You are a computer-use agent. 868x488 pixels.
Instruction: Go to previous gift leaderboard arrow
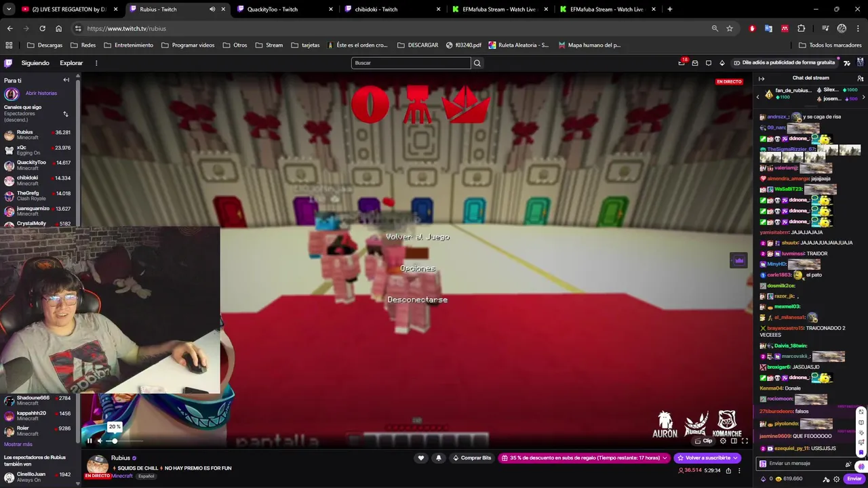757,97
